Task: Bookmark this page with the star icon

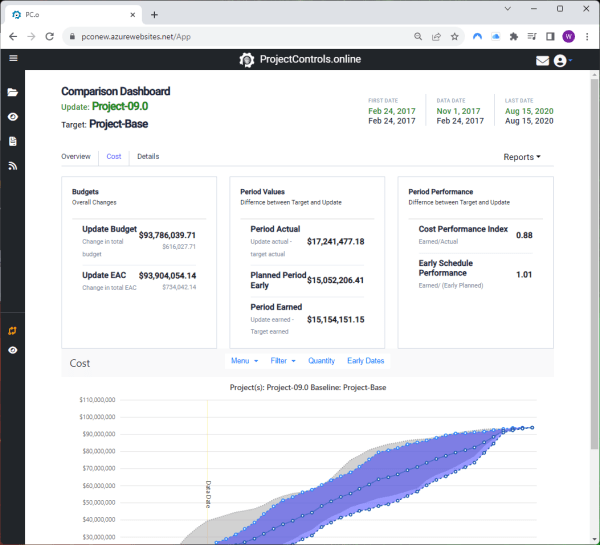Action: pos(455,36)
